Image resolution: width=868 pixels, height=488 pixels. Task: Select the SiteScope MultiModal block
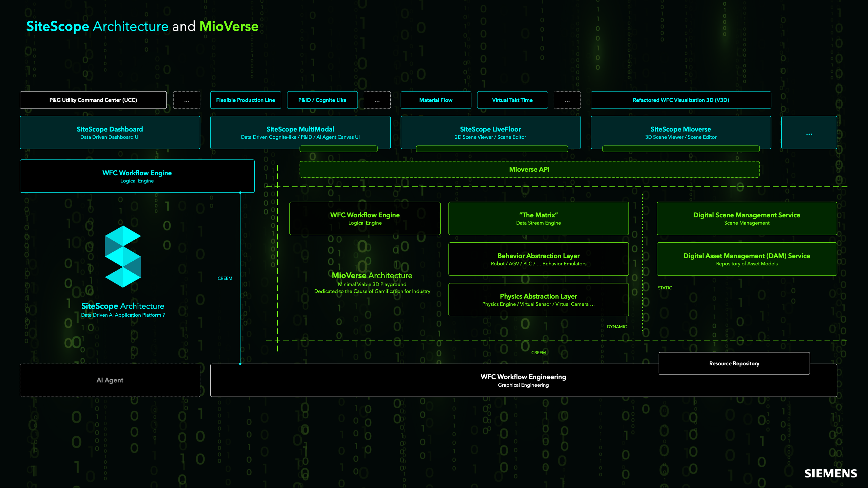[300, 132]
